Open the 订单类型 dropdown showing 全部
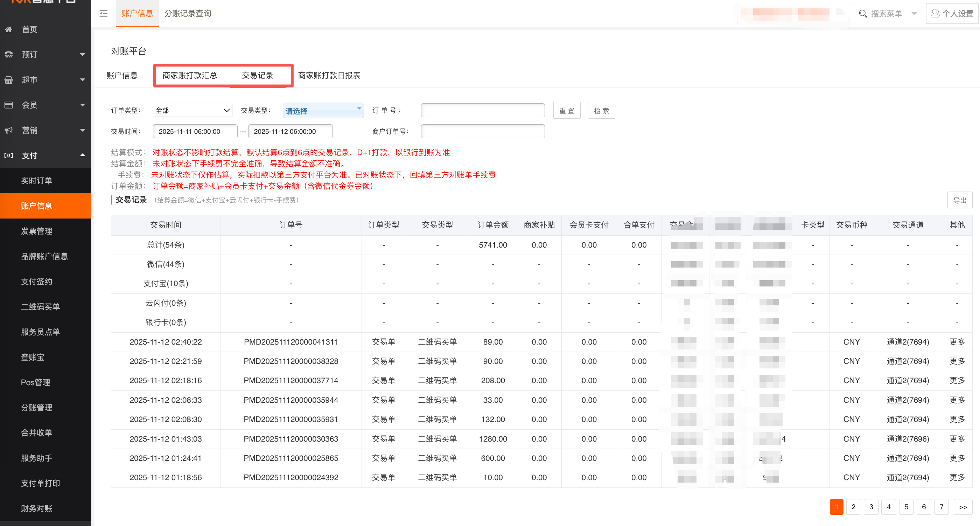The width and height of the screenshot is (980, 526). pyautogui.click(x=192, y=110)
